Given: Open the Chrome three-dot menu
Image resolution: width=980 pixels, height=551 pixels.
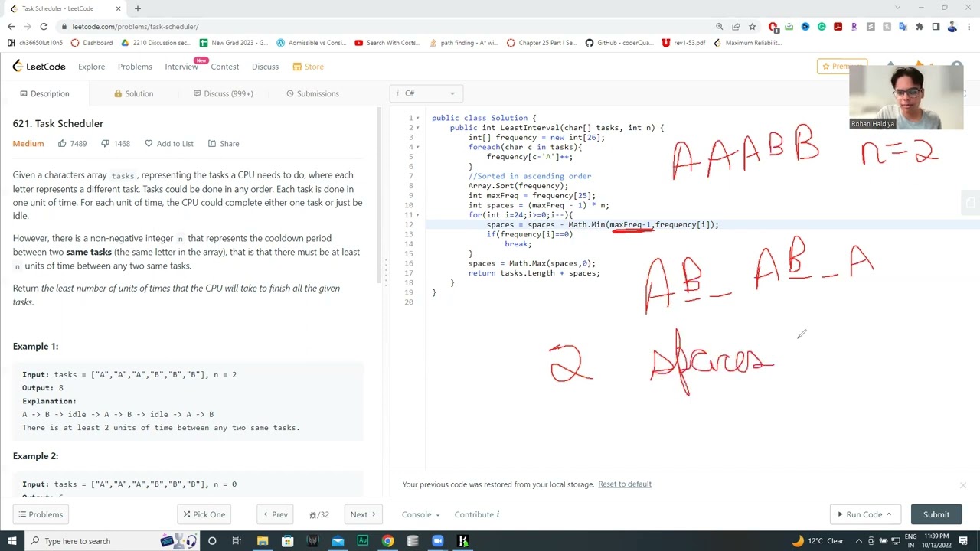Looking at the screenshot, I should [969, 26].
